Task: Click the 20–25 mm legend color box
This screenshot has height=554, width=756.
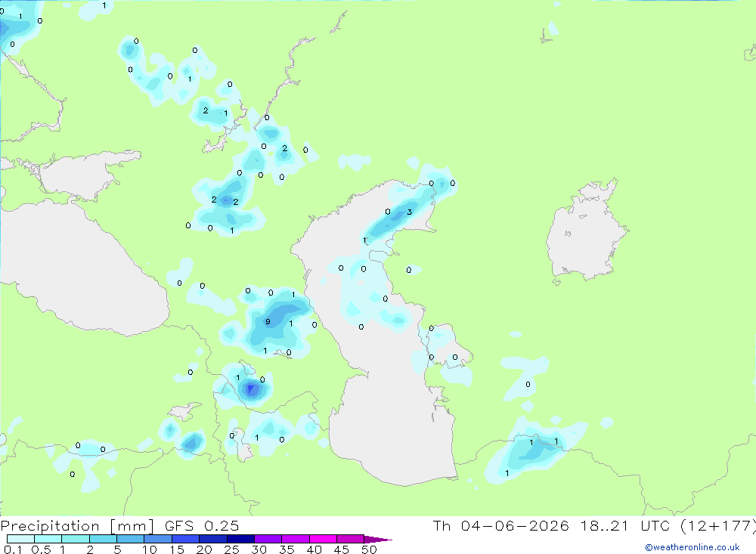Action: pos(213,539)
